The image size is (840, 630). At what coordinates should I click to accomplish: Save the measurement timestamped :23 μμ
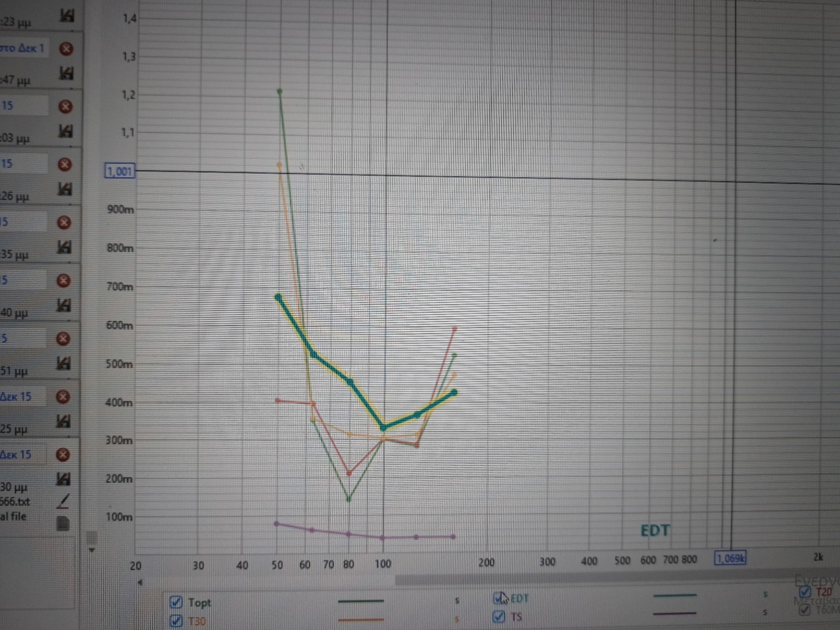pyautogui.click(x=66, y=15)
